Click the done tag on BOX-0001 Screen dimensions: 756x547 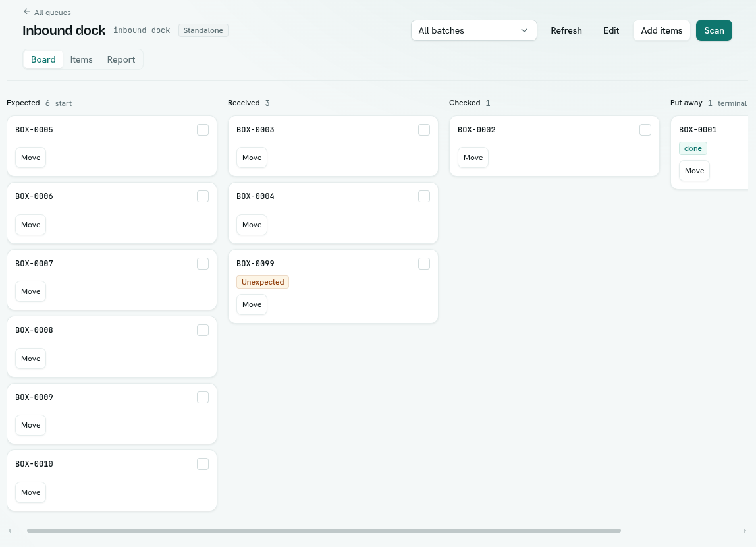693,148
